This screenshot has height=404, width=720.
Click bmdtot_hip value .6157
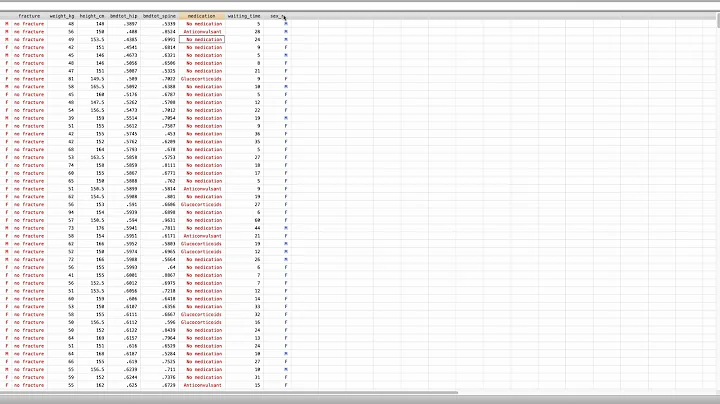point(131,338)
